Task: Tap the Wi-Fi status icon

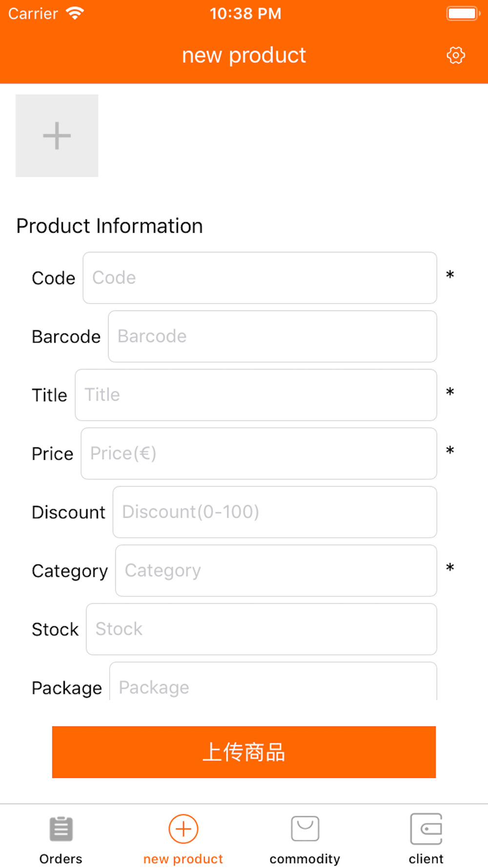Action: pos(75,13)
